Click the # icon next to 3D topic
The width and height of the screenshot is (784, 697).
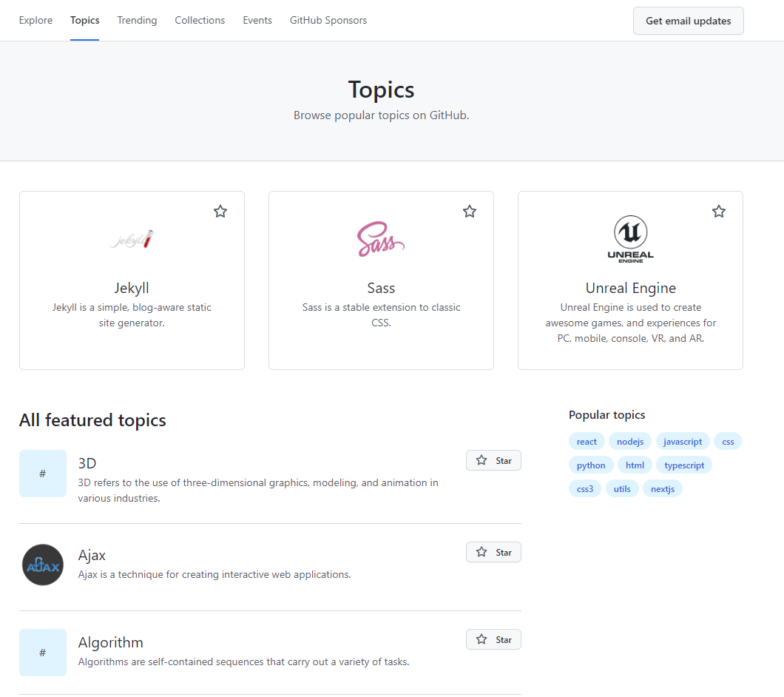click(x=42, y=473)
